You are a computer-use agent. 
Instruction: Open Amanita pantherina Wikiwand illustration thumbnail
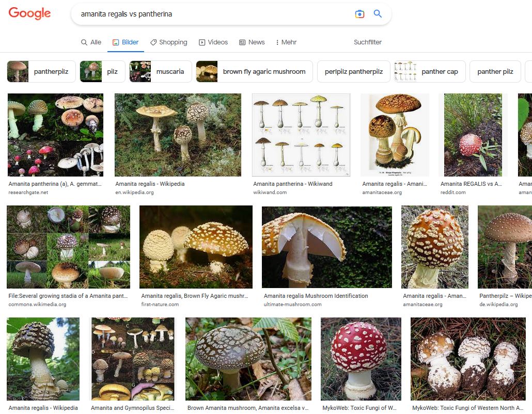coord(301,135)
